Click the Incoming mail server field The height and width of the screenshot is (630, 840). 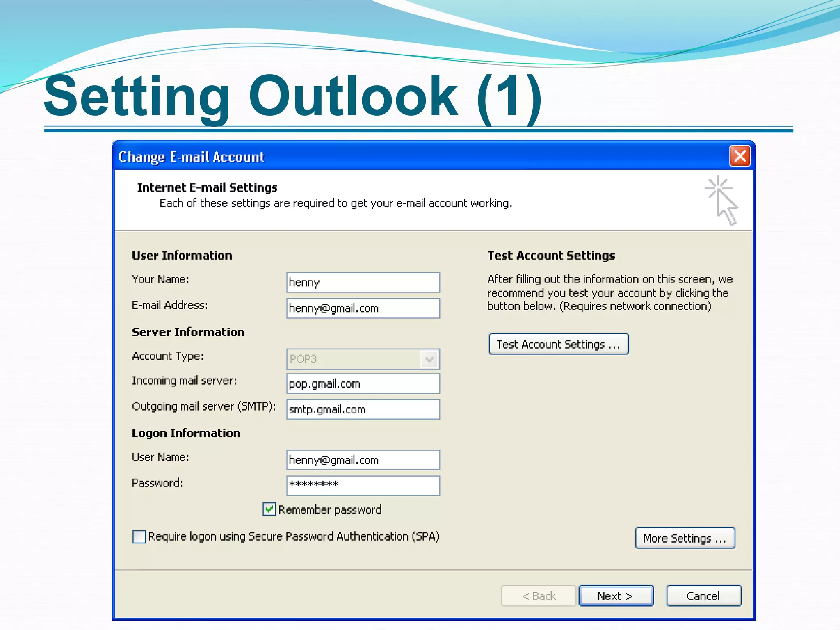[x=363, y=383]
